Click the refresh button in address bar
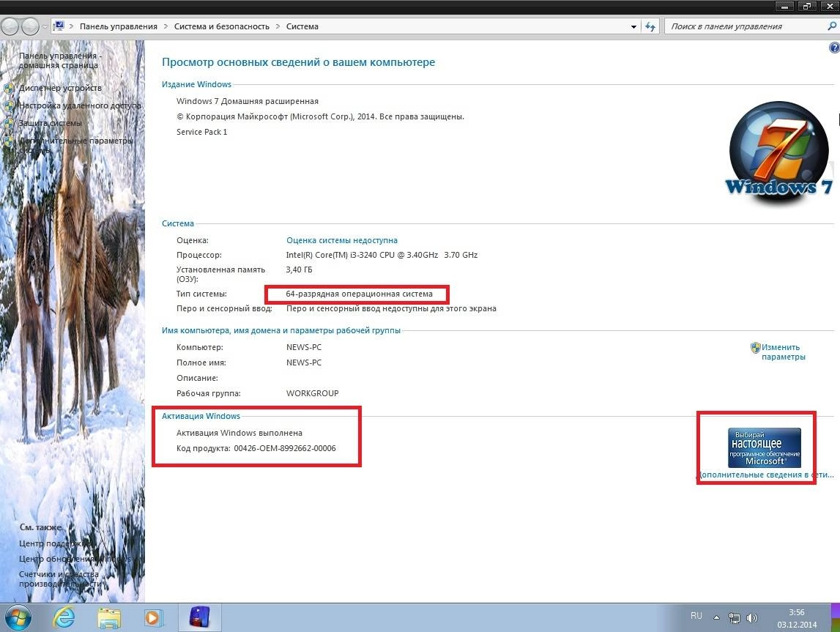The image size is (840, 632). [x=650, y=26]
